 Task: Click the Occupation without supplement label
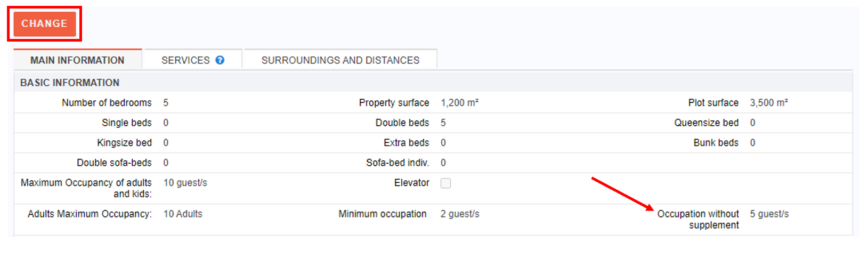(698, 219)
